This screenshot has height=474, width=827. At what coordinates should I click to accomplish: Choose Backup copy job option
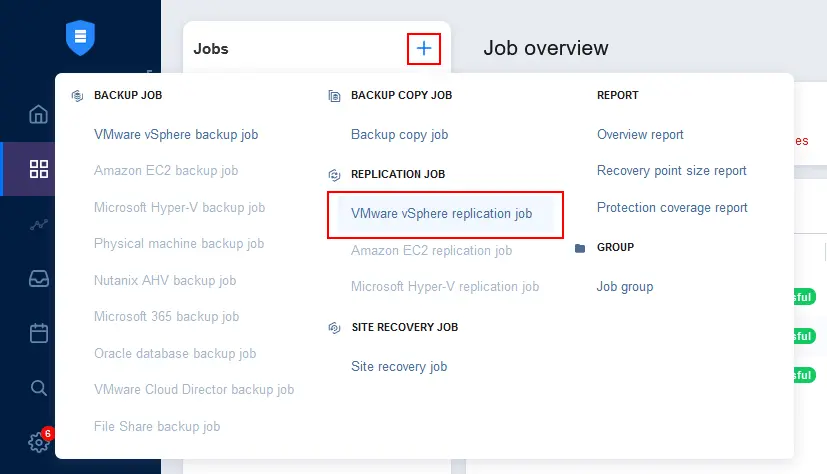(x=400, y=134)
